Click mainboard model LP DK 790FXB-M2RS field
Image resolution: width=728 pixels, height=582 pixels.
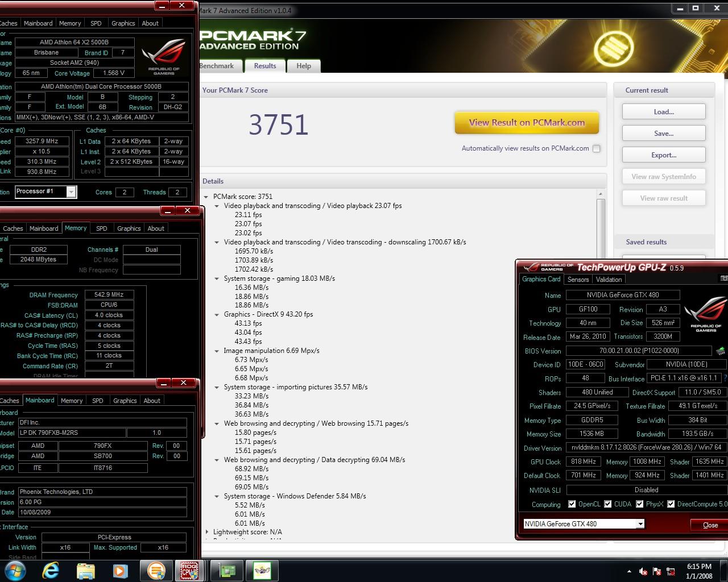[72, 433]
